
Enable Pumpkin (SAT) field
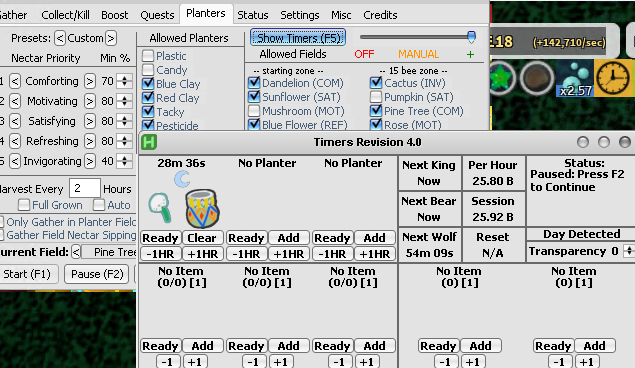click(376, 97)
